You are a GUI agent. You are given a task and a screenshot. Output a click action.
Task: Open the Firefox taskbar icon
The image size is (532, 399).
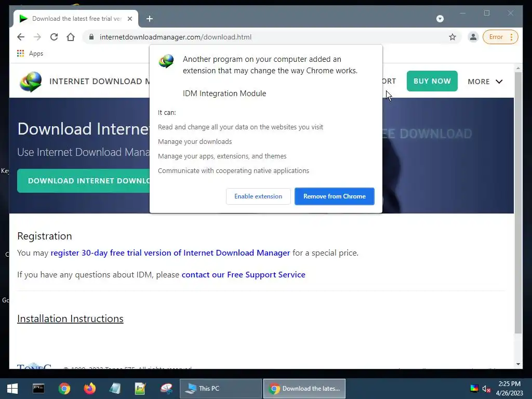coord(90,389)
